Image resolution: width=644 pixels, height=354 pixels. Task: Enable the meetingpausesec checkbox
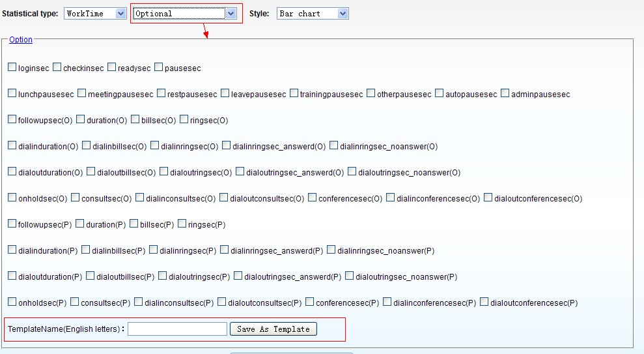pos(82,93)
